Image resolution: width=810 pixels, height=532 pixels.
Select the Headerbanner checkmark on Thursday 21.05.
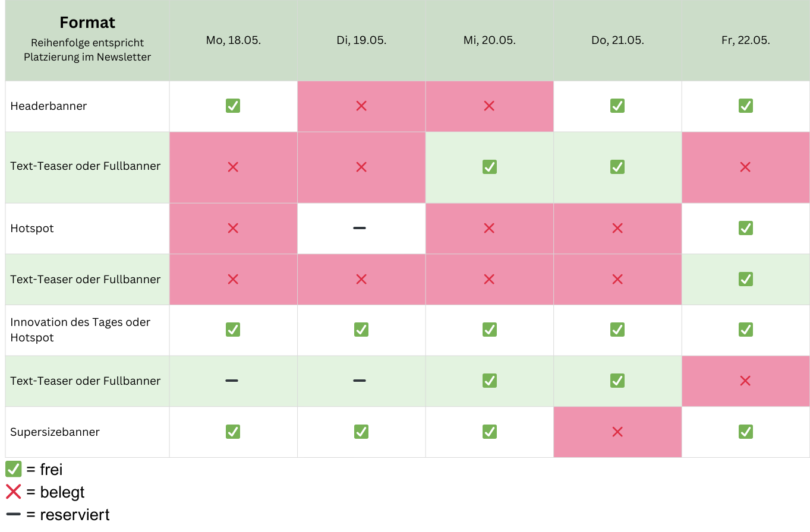pos(617,106)
